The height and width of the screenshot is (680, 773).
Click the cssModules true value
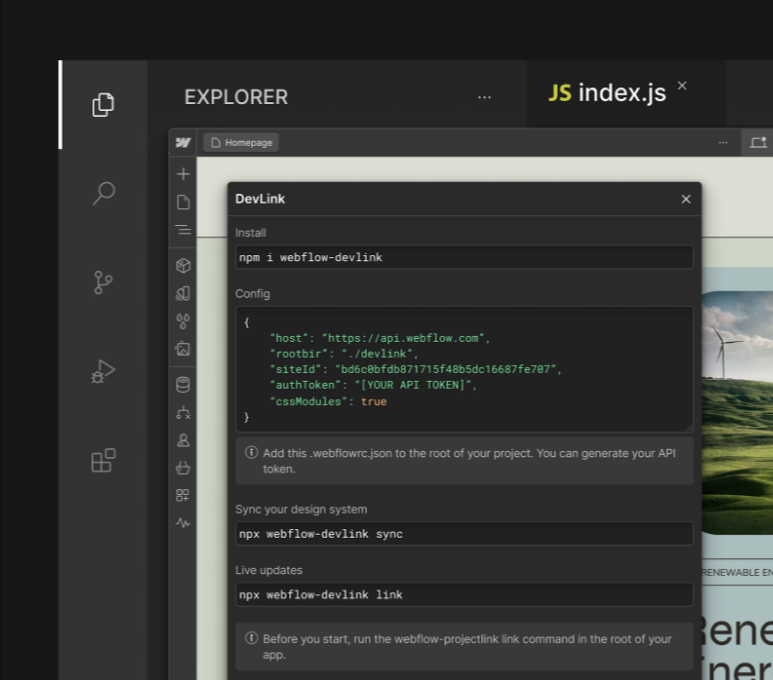[x=373, y=401]
